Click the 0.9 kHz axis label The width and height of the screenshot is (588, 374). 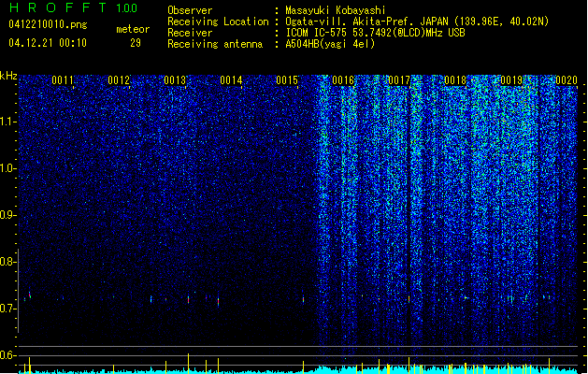tap(8, 215)
